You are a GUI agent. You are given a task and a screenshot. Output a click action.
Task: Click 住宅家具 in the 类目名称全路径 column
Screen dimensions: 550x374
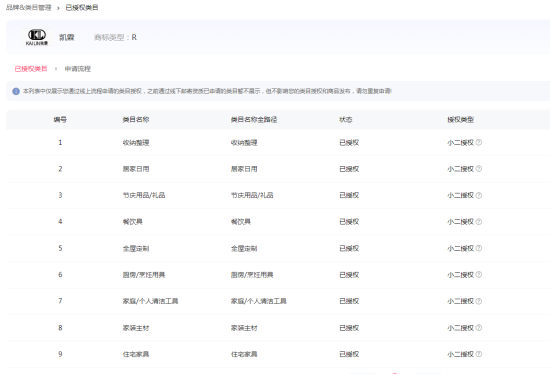click(x=244, y=354)
